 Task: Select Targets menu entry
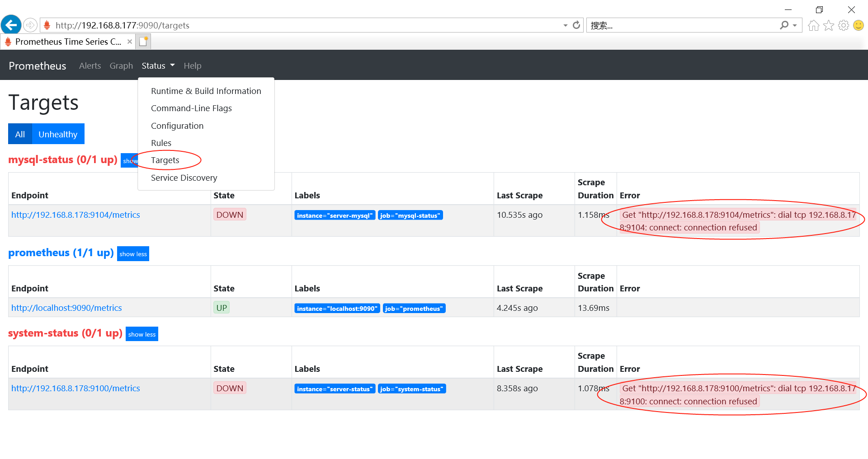pyautogui.click(x=206, y=160)
